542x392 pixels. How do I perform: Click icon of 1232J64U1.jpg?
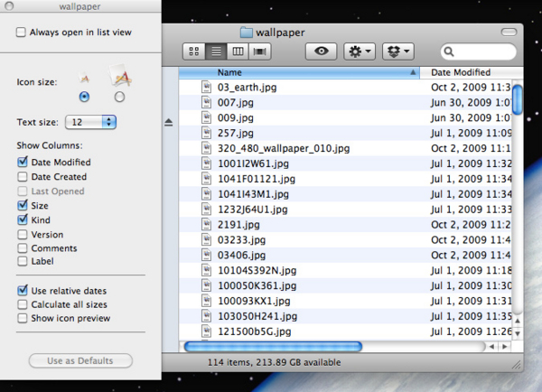[x=206, y=209]
